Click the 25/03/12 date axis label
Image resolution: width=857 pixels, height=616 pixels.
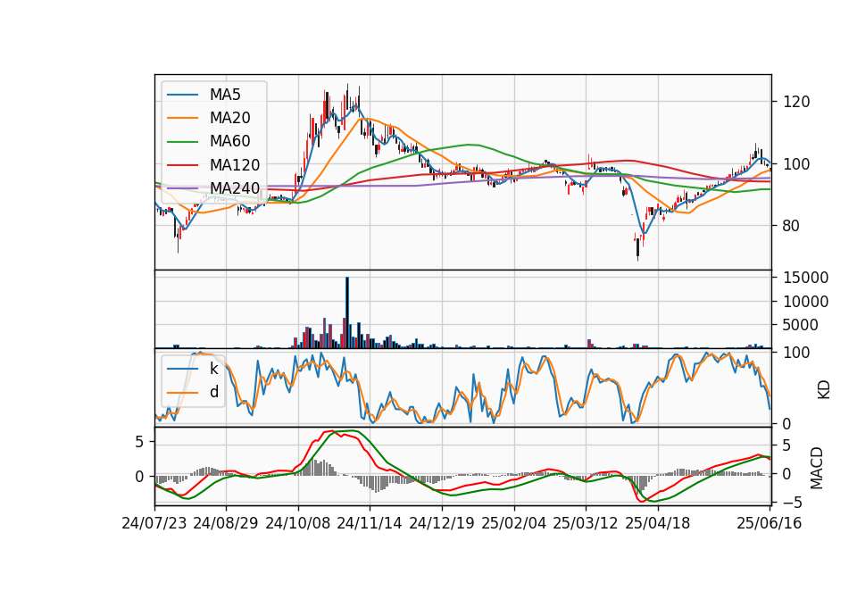[586, 523]
